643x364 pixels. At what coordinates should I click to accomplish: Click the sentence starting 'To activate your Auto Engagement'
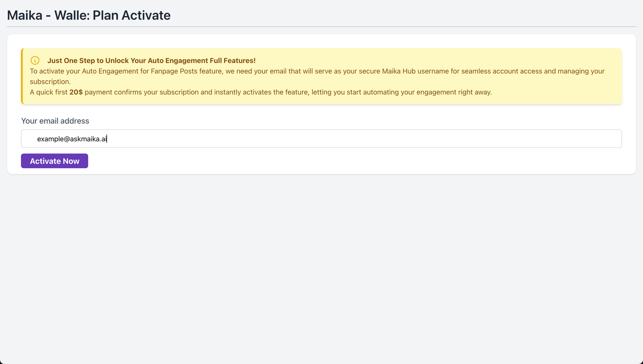[x=317, y=76]
